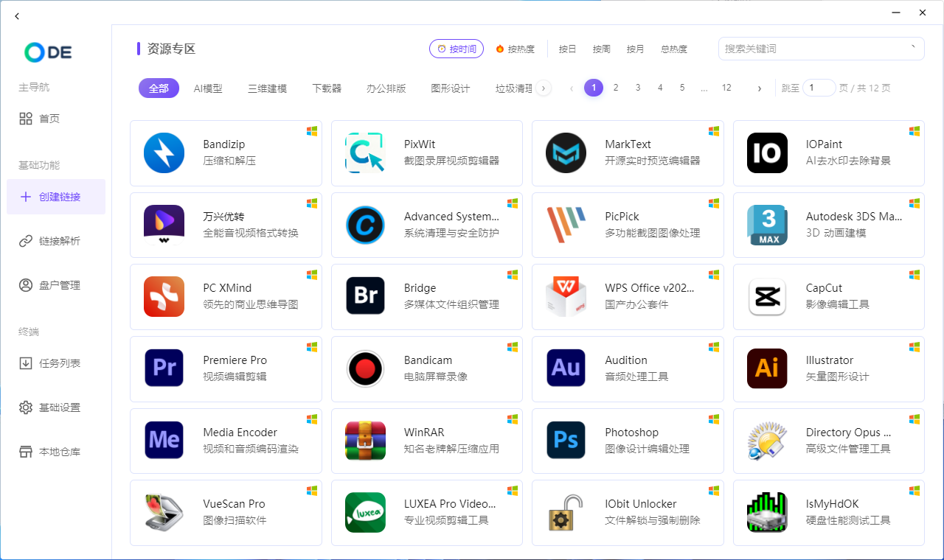Filter popularity by 按月

pos(635,49)
